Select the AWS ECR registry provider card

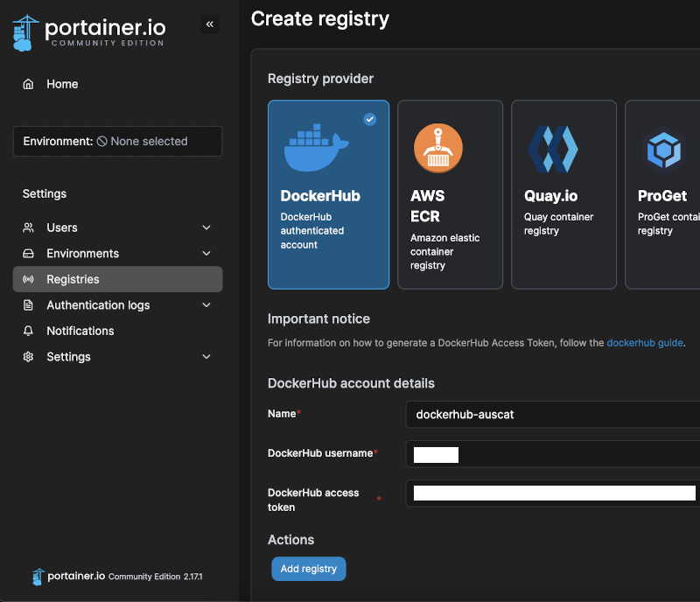pyautogui.click(x=450, y=195)
